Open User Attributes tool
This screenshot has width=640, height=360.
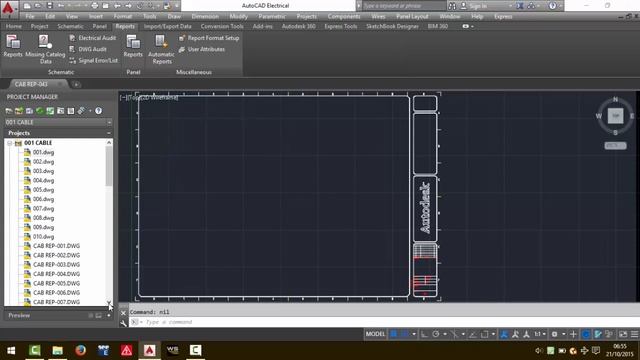click(x=202, y=49)
